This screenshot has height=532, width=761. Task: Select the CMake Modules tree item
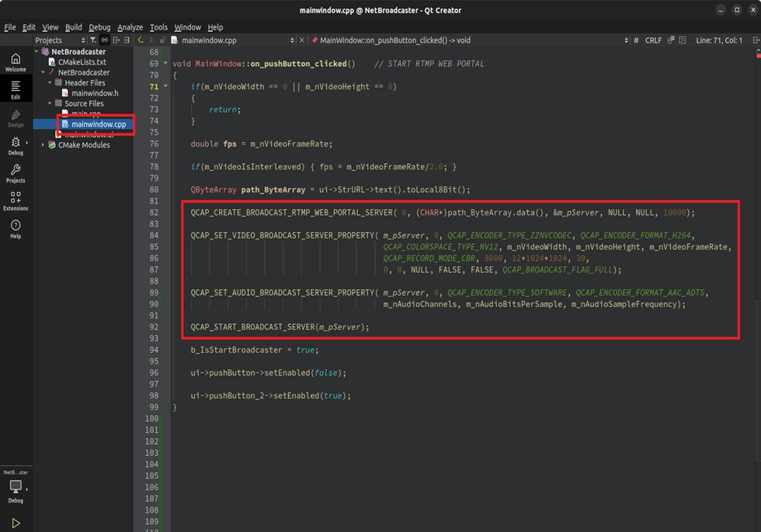pos(84,144)
